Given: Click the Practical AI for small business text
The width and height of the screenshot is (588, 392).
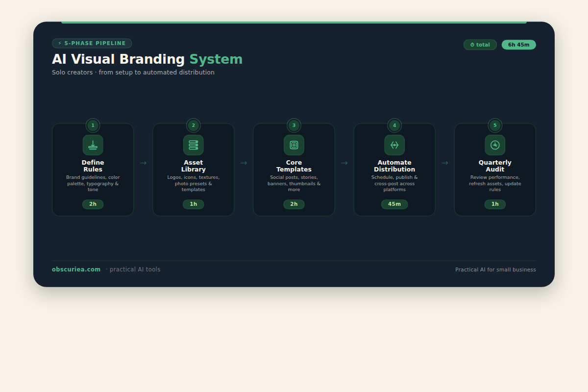Looking at the screenshot, I should tap(495, 269).
